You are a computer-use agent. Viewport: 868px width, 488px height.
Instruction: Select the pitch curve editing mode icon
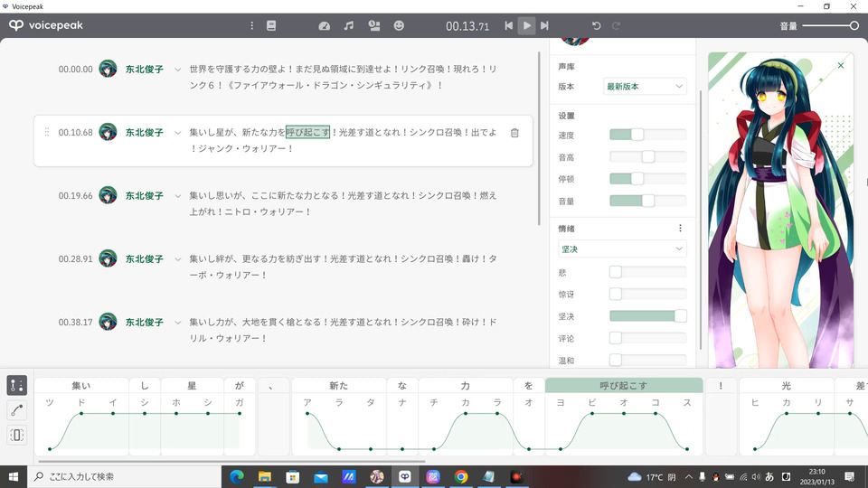16,410
